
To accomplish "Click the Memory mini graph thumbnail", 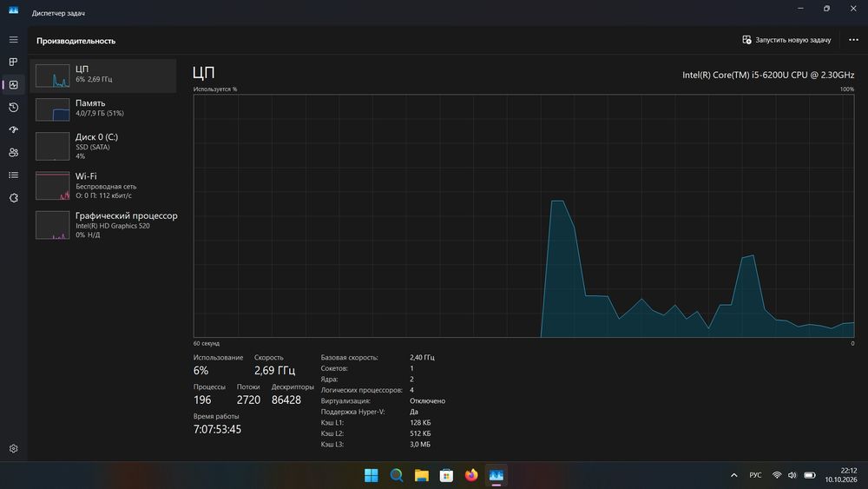I will pos(53,109).
